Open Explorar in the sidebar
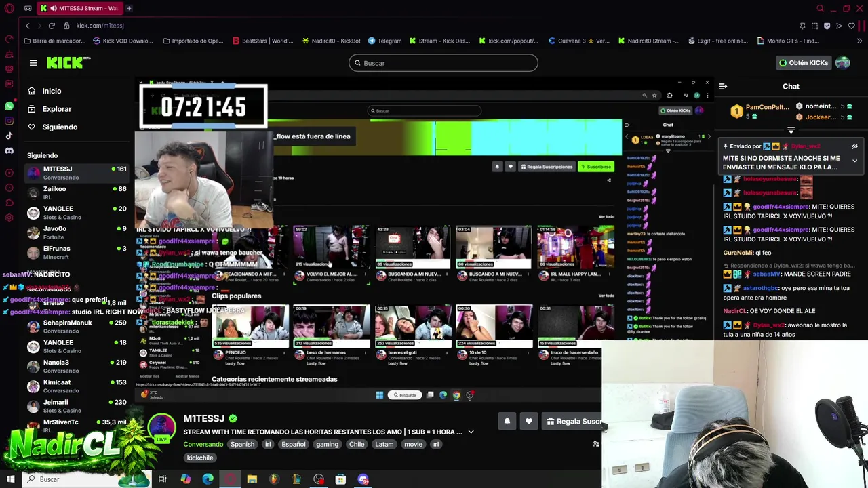This screenshot has width=868, height=488. click(56, 109)
